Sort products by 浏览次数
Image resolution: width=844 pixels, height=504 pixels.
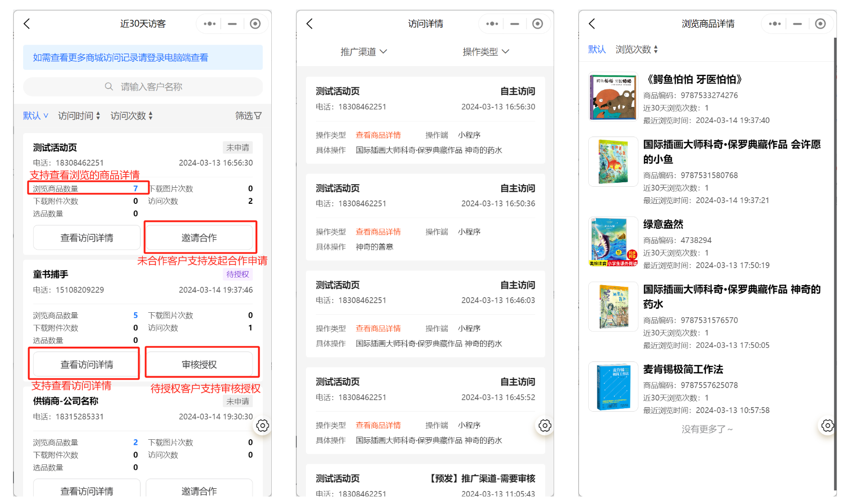(x=637, y=49)
